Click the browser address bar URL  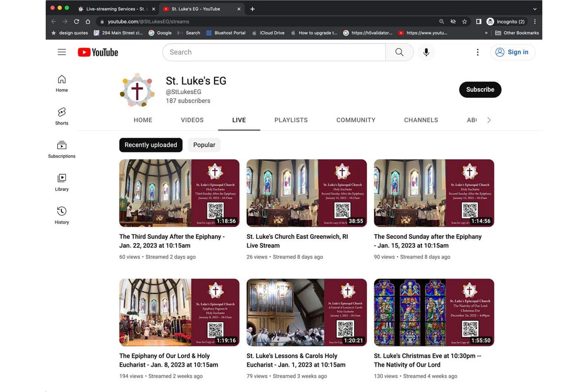[148, 21]
